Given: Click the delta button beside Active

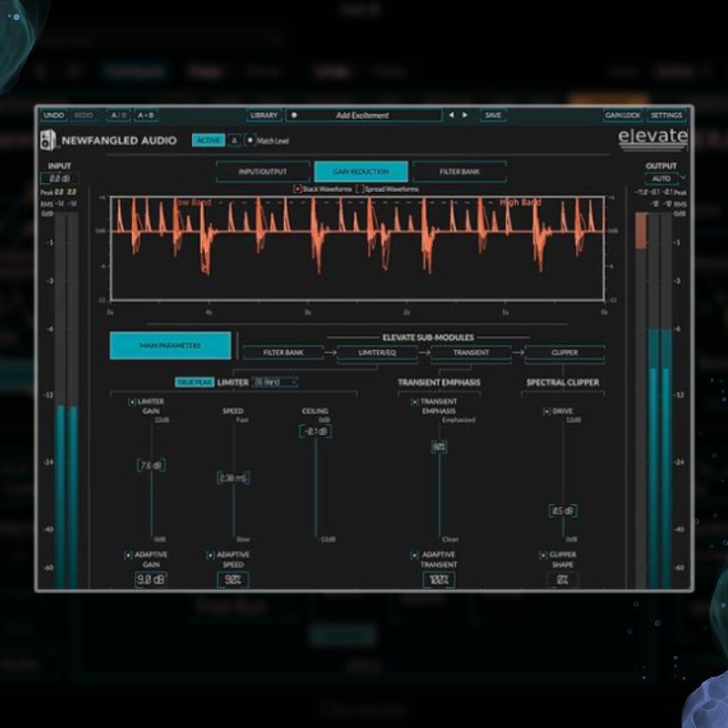Looking at the screenshot, I should (234, 140).
